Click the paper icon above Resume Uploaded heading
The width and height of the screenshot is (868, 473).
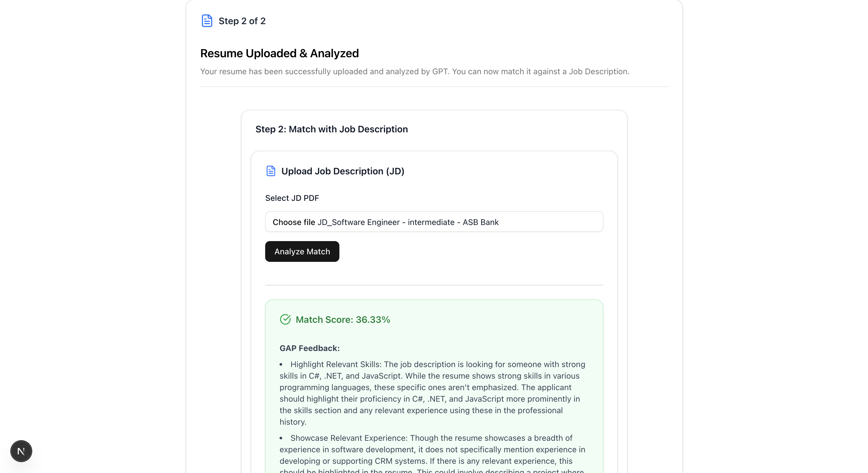point(207,20)
